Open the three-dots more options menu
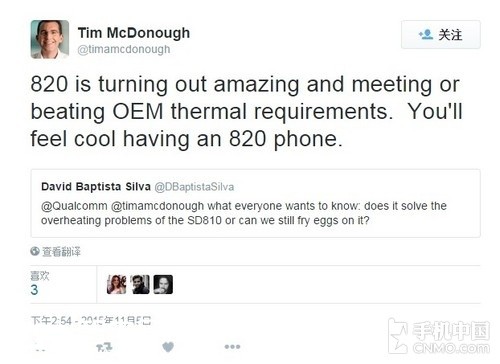Image resolution: width=500 pixels, height=364 pixels. [x=232, y=347]
